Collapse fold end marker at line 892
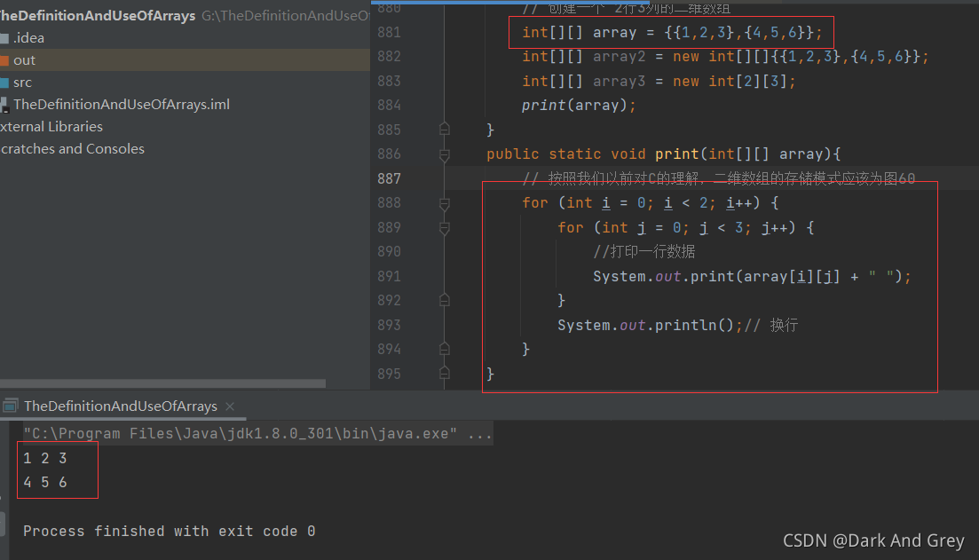Viewport: 979px width, 560px height. click(445, 300)
